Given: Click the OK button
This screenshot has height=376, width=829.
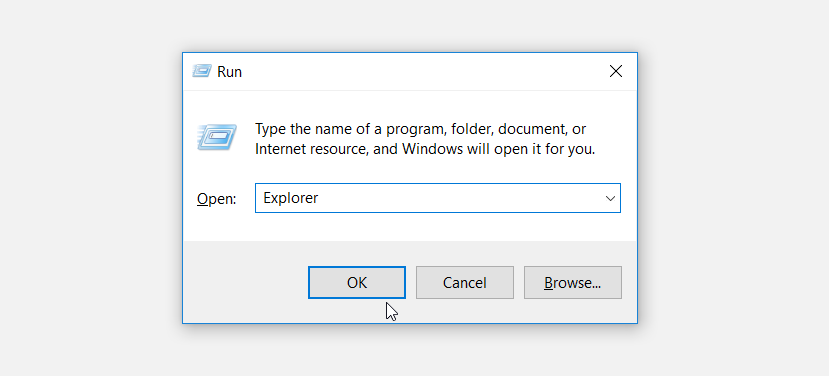Looking at the screenshot, I should point(357,282).
